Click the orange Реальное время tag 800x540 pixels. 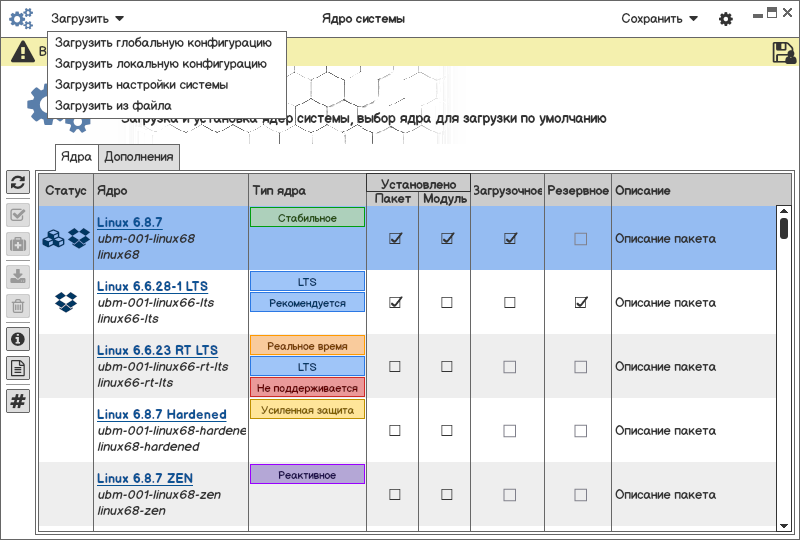307,346
